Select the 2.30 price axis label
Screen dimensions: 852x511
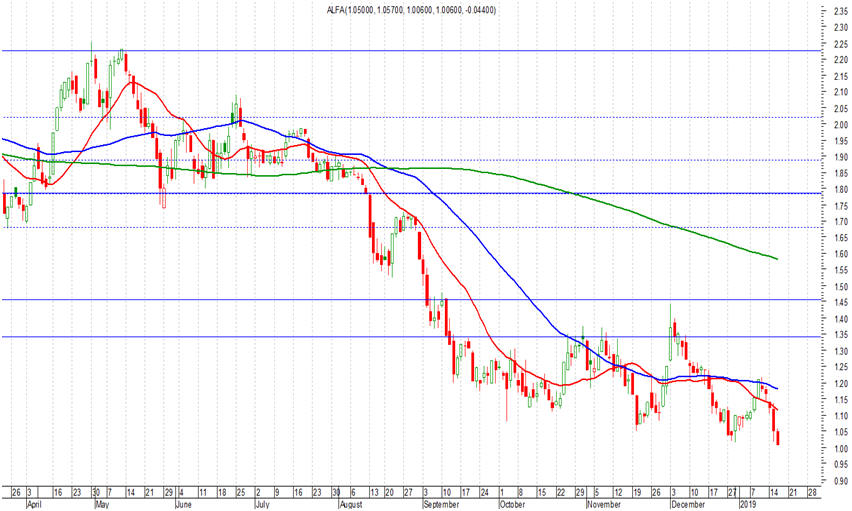841,27
